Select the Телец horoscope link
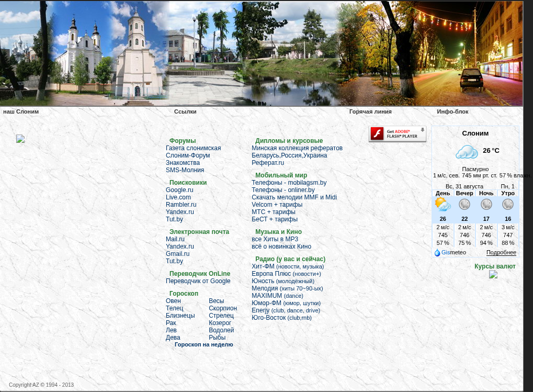The width and height of the screenshot is (533, 392). 174,308
